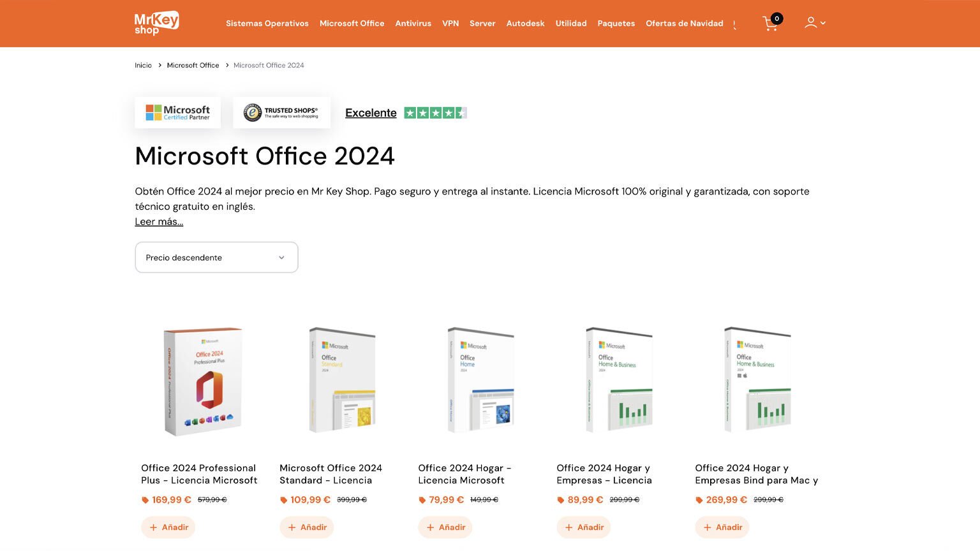Screen dimensions: 980x551
Task: Click the Excelente reviews link
Action: click(x=371, y=112)
